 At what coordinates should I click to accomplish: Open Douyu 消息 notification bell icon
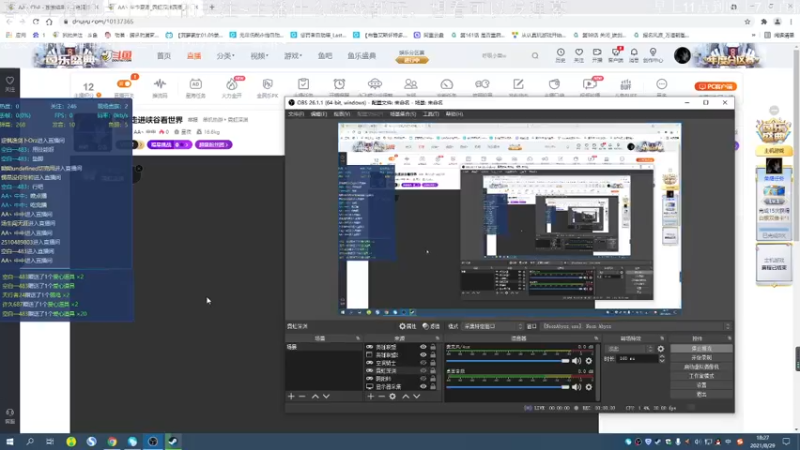point(634,55)
